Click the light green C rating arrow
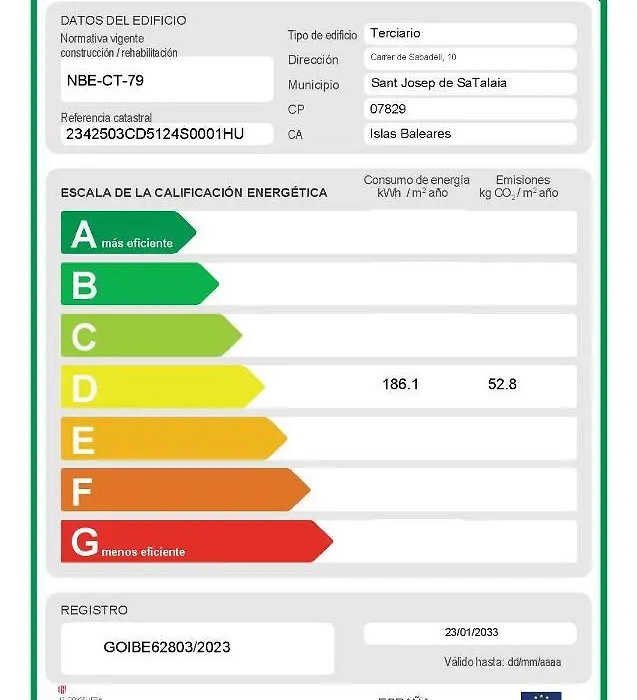This screenshot has width=637, height=700. point(151,335)
